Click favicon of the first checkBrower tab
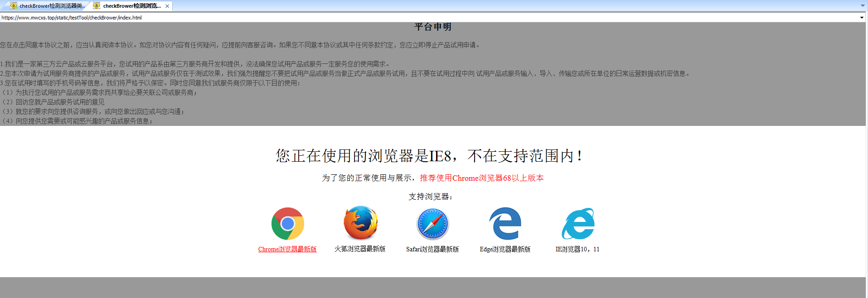This screenshot has width=868, height=298. pos(14,6)
